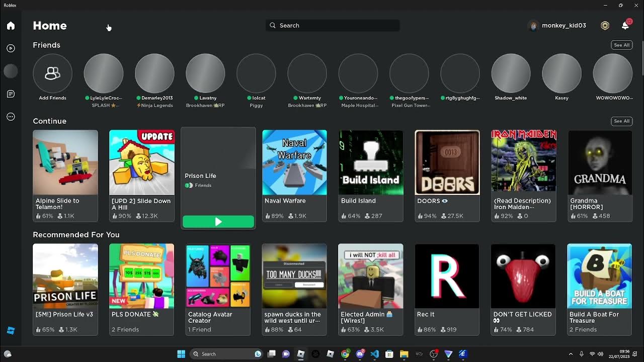Open Google Chrome from the taskbar

click(x=345, y=354)
